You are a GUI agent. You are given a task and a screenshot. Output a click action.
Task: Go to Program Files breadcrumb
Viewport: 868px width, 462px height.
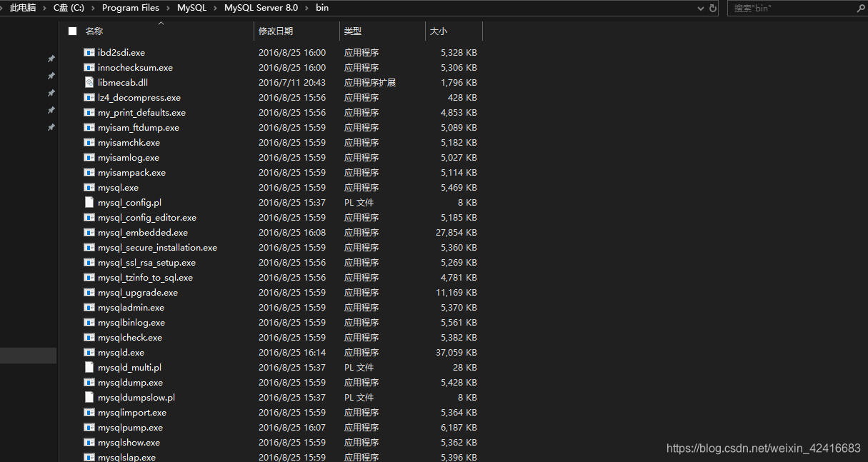coord(131,8)
